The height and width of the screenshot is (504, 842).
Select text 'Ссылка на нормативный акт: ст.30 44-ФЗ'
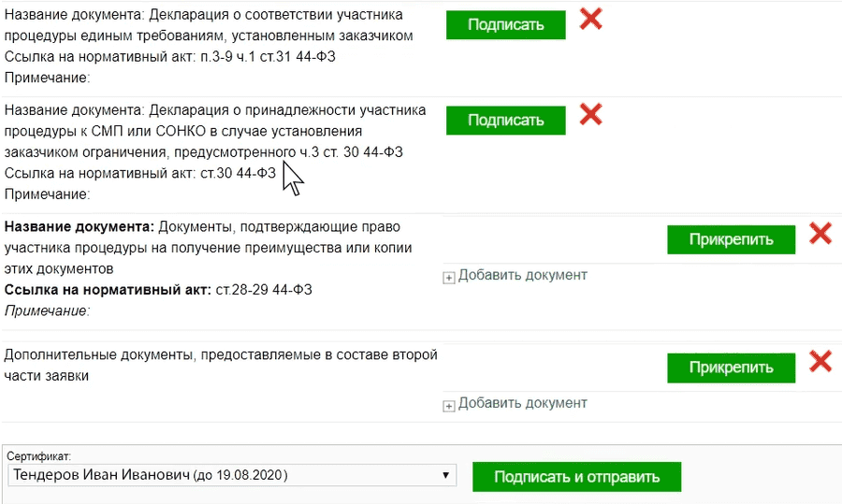click(x=140, y=173)
